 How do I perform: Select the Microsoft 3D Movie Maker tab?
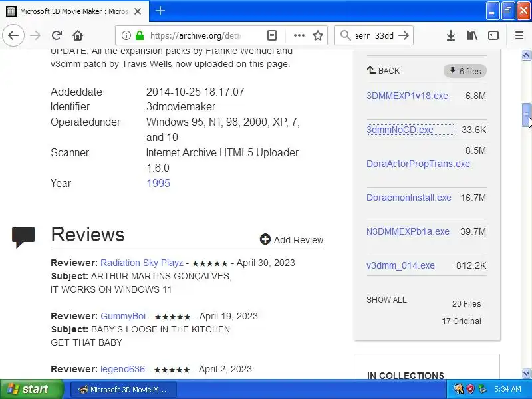pyautogui.click(x=74, y=11)
